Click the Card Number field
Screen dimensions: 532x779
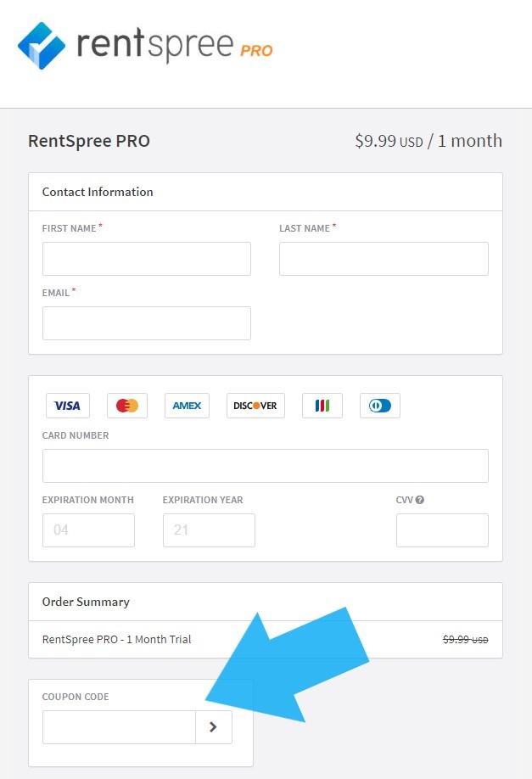(x=266, y=466)
